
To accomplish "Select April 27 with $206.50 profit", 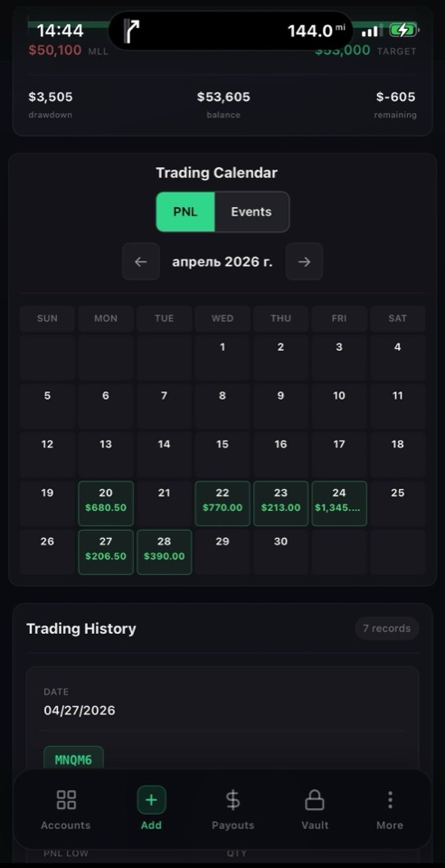I will click(106, 552).
